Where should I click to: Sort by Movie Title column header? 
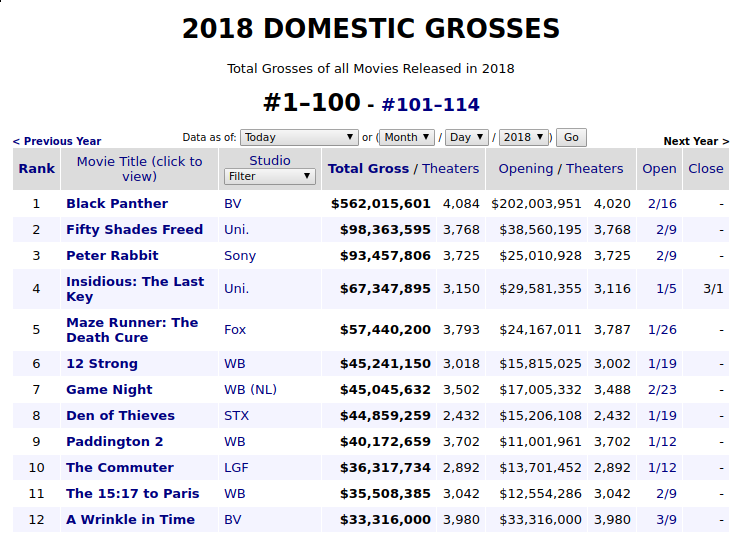pos(139,169)
